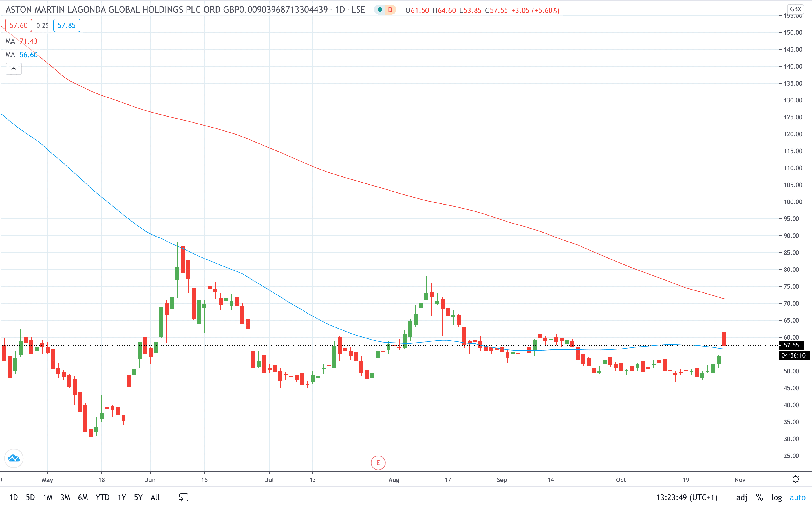This screenshot has height=508, width=812.
Task: Toggle auto scale mode
Action: coord(797,497)
